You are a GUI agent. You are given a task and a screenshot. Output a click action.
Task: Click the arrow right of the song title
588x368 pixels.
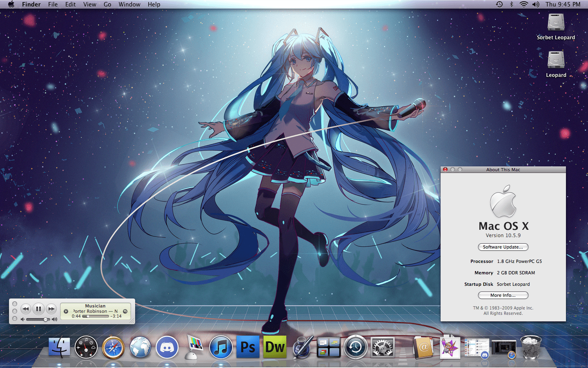click(x=125, y=311)
